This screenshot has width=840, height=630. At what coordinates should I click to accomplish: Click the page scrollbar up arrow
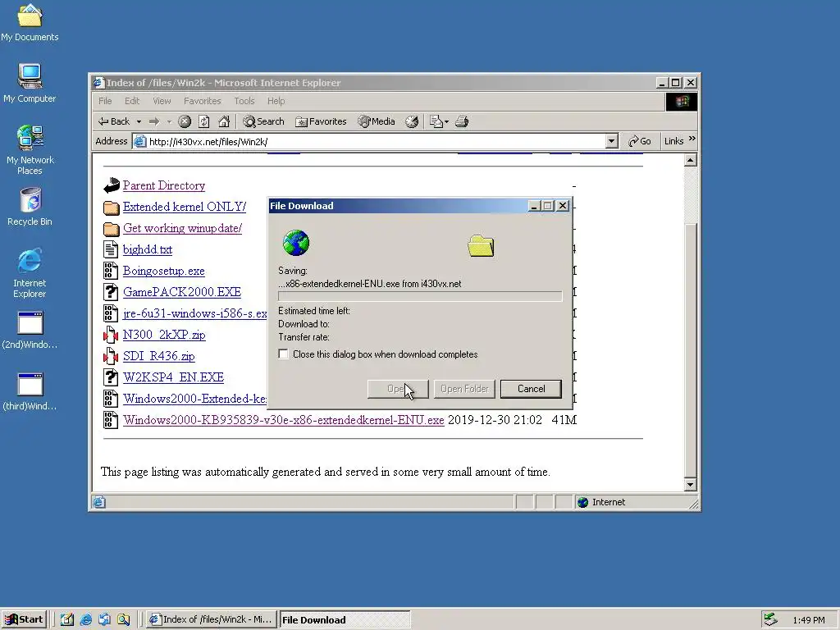(690, 160)
